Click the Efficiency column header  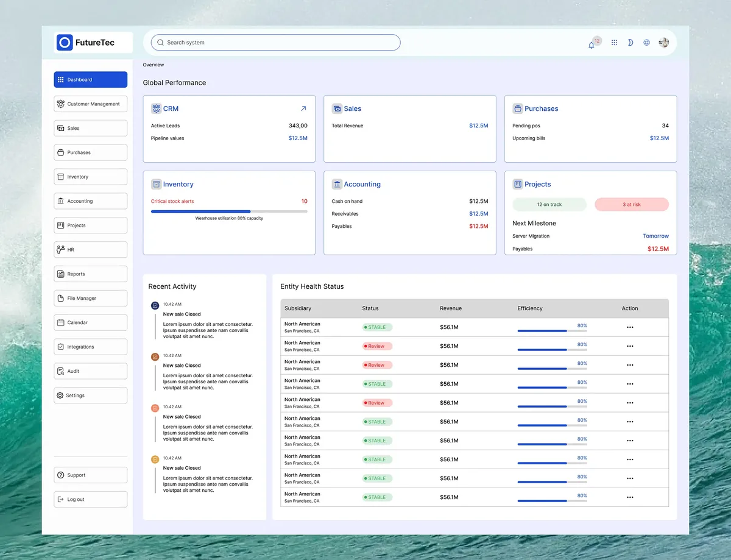[530, 308]
